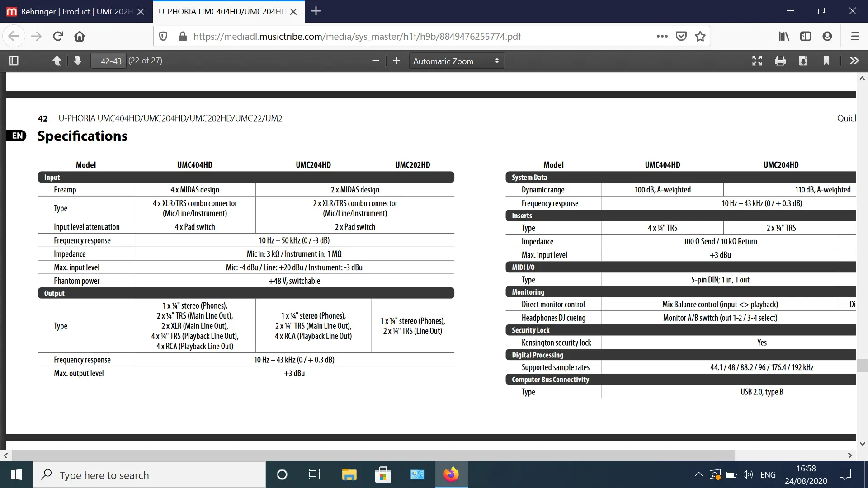
Task: Click the page number input field
Action: point(108,61)
